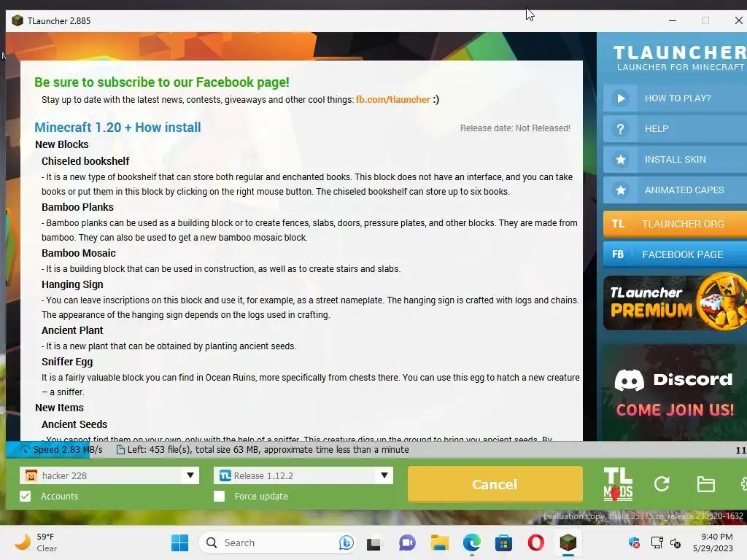Click the security shield tray icon

pos(634,542)
